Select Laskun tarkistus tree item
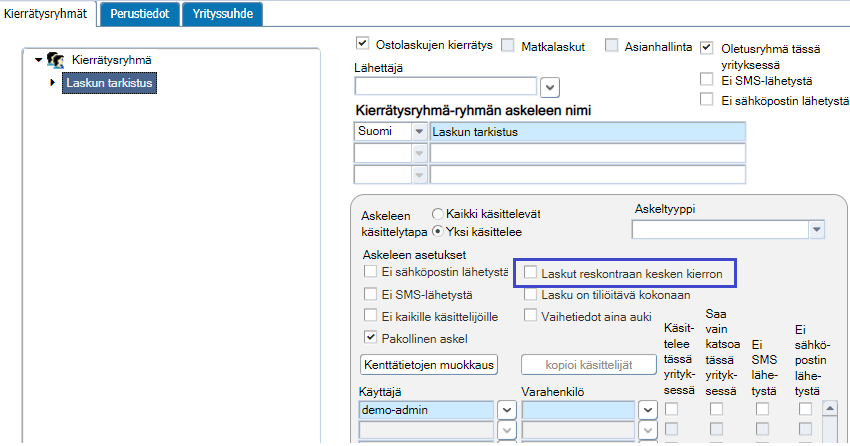This screenshot has width=850, height=446. coord(109,83)
